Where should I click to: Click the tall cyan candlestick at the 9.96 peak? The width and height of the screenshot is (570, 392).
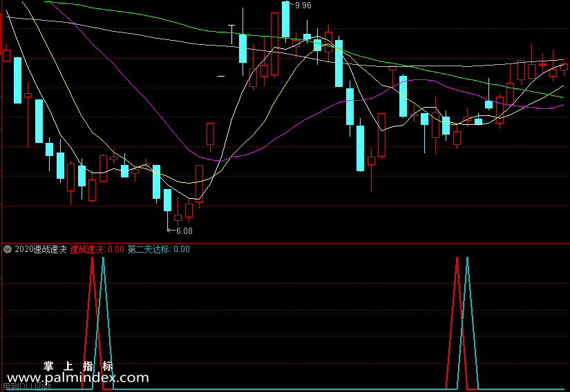click(x=286, y=20)
